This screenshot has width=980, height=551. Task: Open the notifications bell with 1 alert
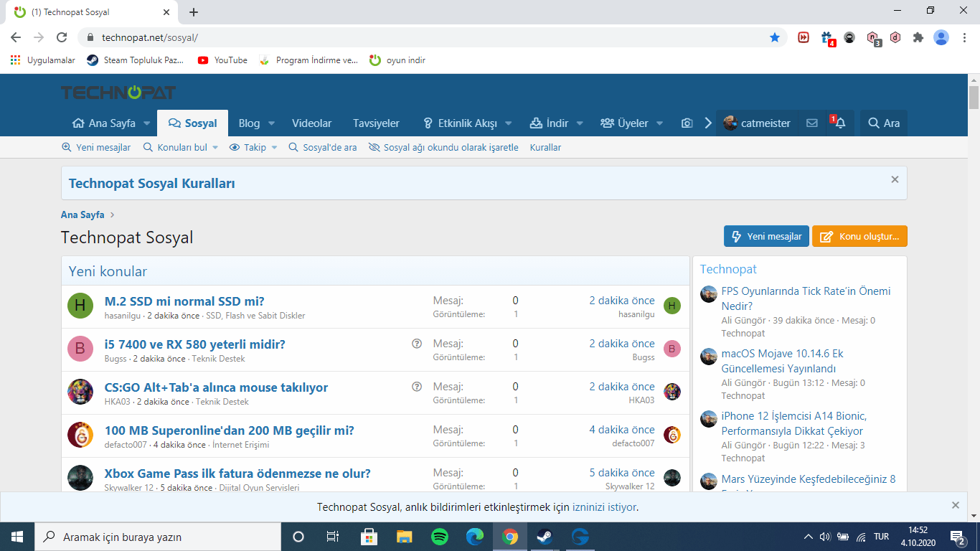click(839, 123)
